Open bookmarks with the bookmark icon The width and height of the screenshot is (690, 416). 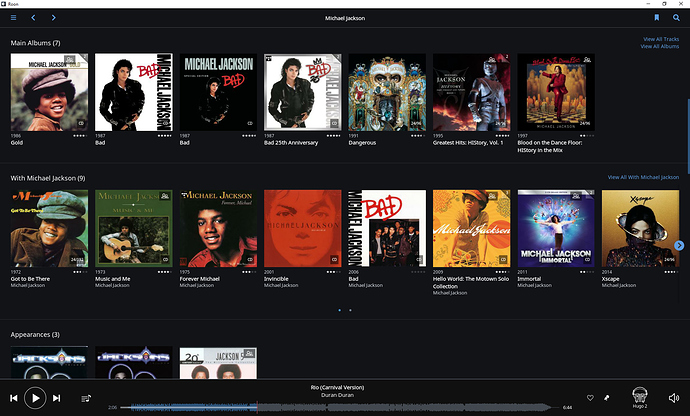[x=657, y=18]
